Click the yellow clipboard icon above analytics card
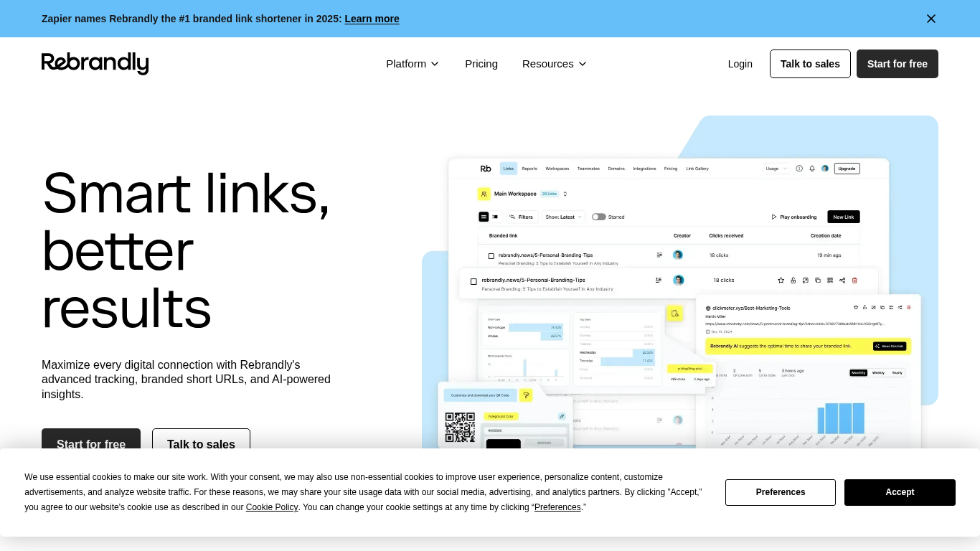This screenshot has width=980, height=551. 674,314
